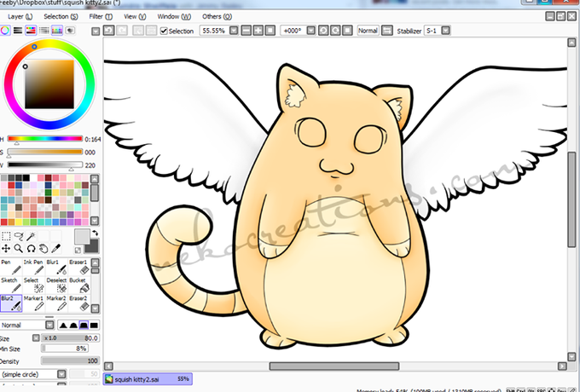Screen dimensions: 580x392
Task: Toggle the color wheel panel button
Action: (x=5, y=31)
